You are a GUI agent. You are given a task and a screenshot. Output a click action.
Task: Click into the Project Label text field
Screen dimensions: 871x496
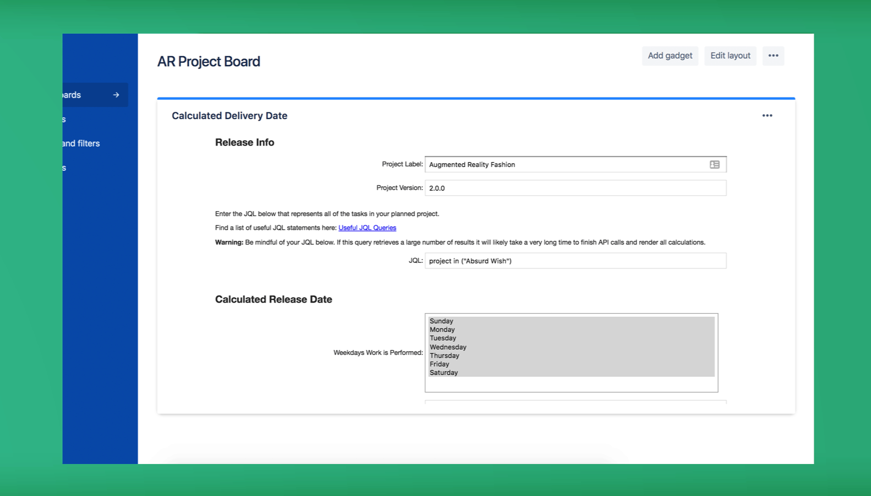(565, 165)
